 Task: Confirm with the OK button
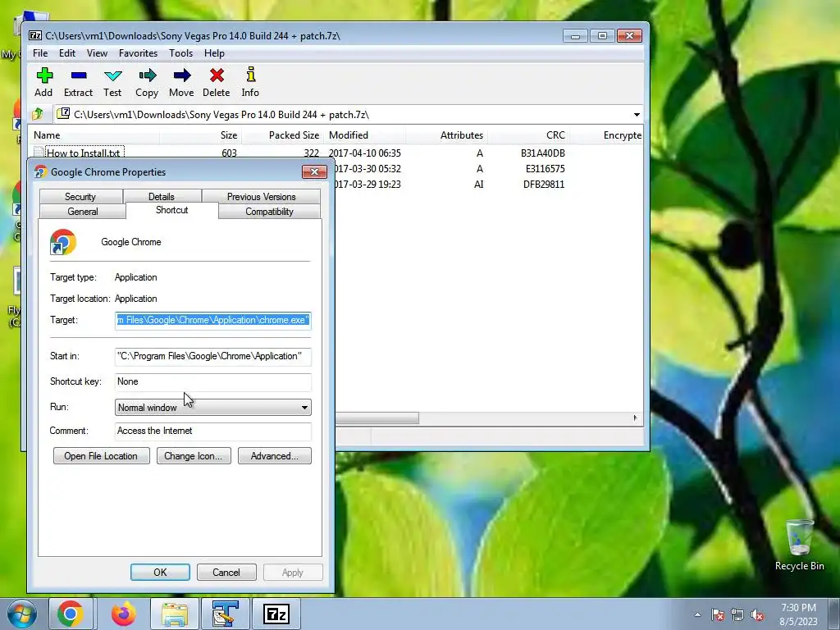click(160, 572)
